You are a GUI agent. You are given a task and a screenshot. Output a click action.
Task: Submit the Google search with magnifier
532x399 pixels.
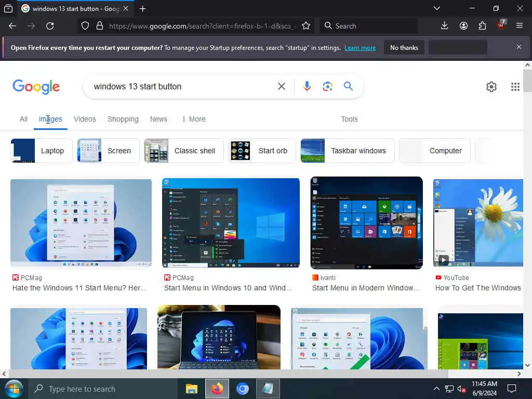pyautogui.click(x=348, y=86)
